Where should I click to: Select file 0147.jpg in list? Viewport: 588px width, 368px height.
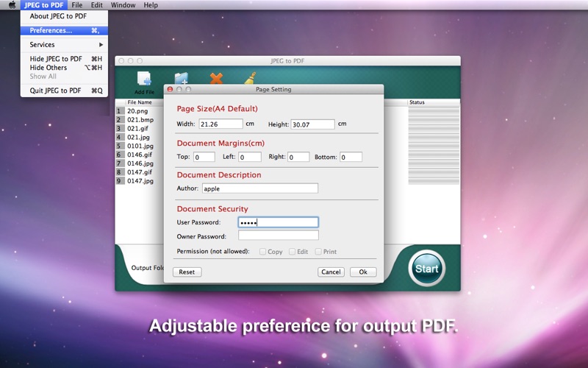pyautogui.click(x=140, y=180)
